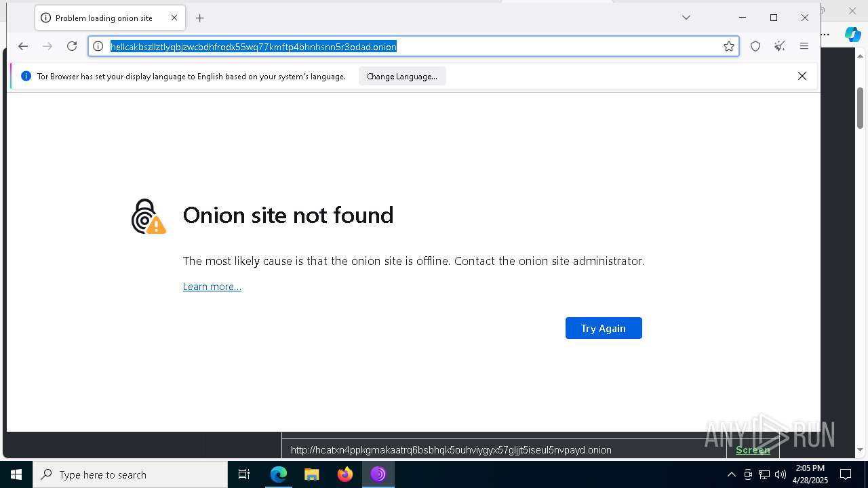The height and width of the screenshot is (488, 868).
Task: Open the volume speaker tray icon
Action: click(781, 474)
